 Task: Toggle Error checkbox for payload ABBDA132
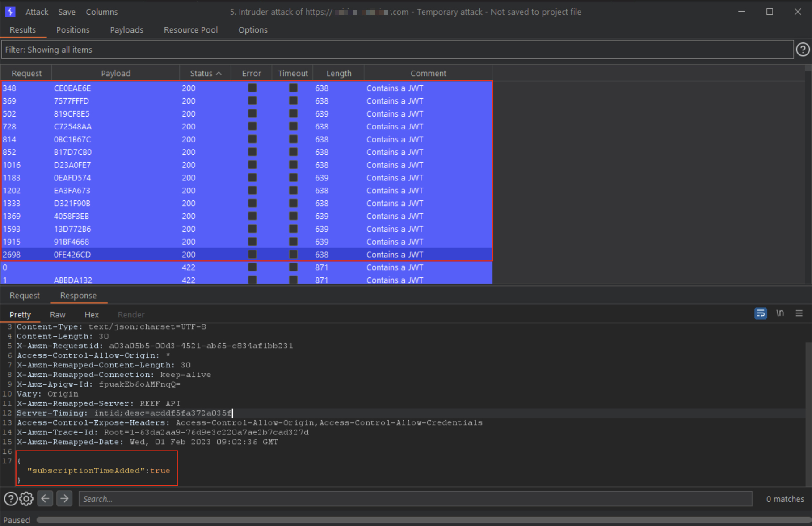pos(252,280)
